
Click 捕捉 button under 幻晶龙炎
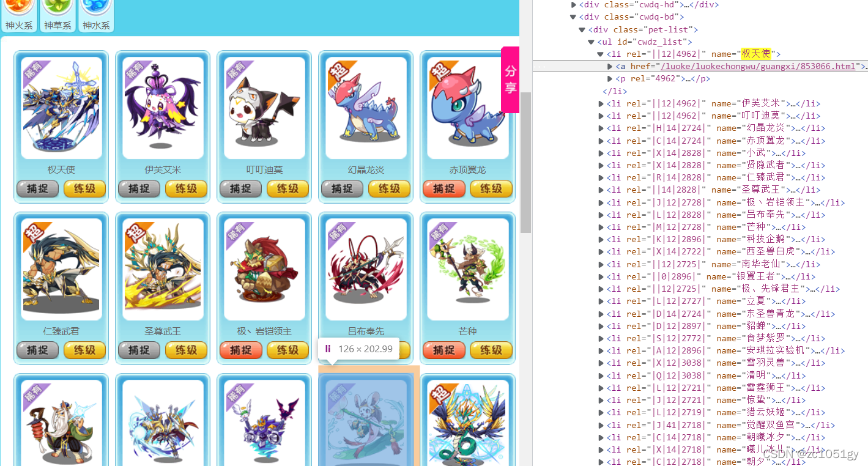click(342, 189)
